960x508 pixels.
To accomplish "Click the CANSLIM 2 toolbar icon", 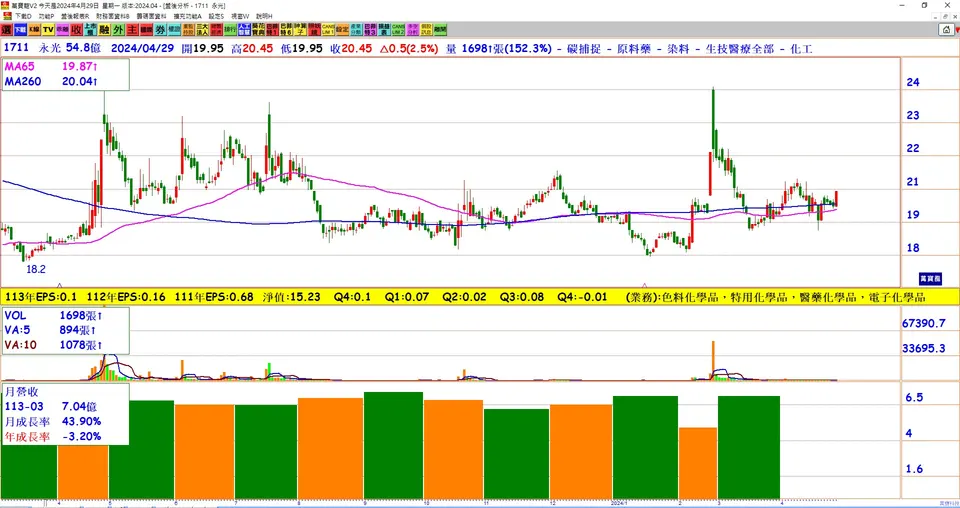I will (397, 29).
